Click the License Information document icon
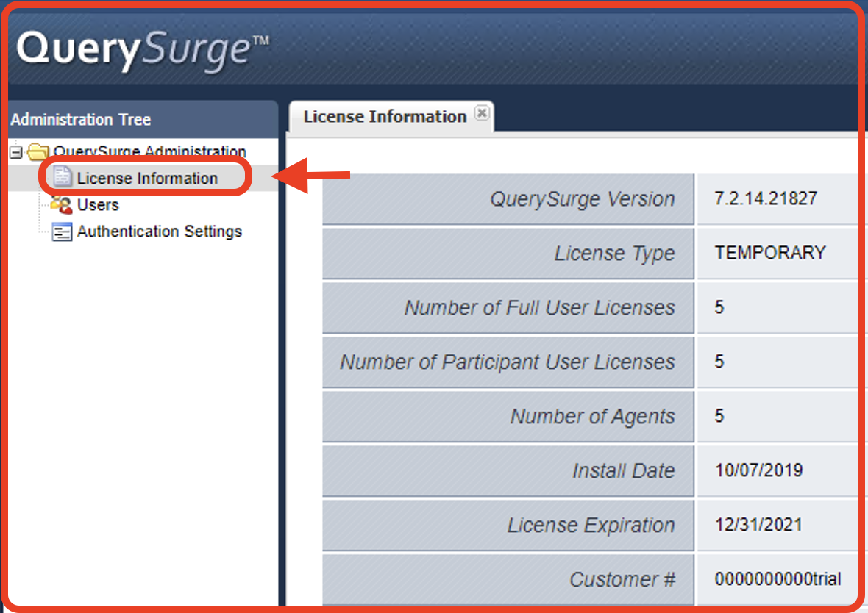 [x=62, y=178]
